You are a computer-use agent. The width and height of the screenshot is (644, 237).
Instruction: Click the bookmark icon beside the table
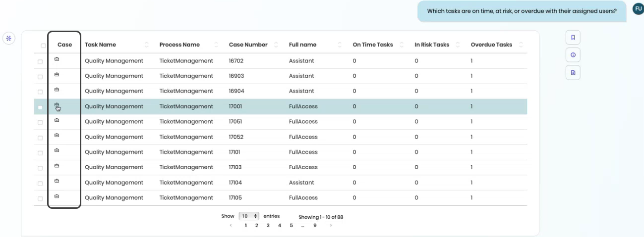[x=573, y=37]
